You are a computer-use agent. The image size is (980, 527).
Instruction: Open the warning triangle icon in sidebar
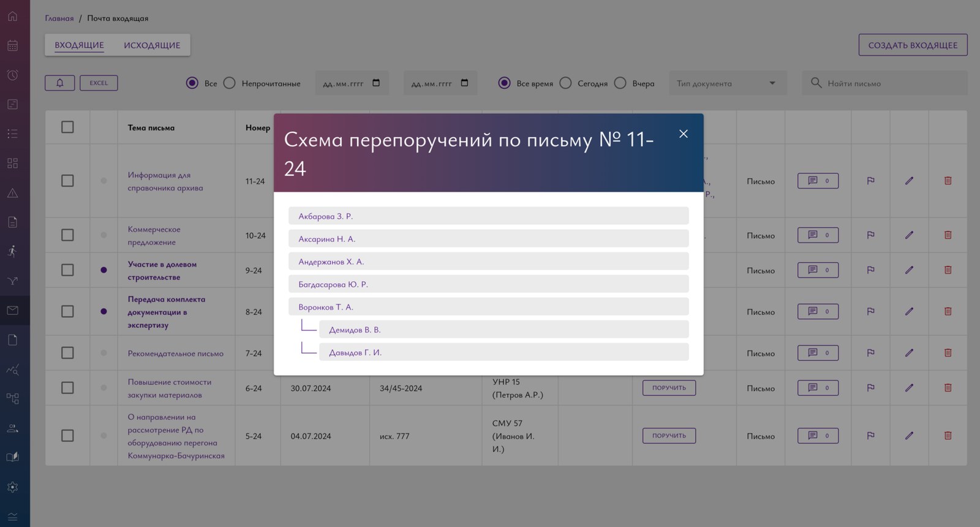12,193
